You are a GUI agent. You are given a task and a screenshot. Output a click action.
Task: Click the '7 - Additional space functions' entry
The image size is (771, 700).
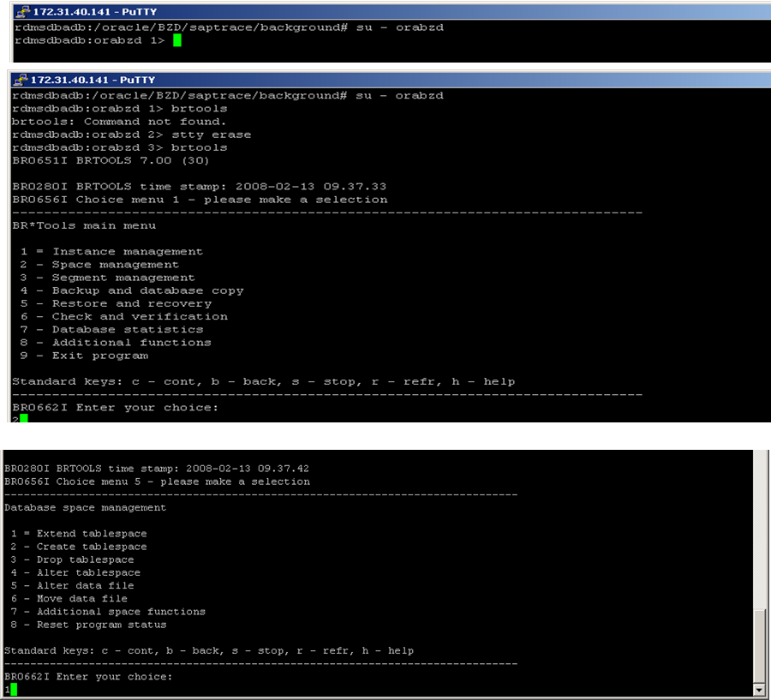pyautogui.click(x=105, y=611)
